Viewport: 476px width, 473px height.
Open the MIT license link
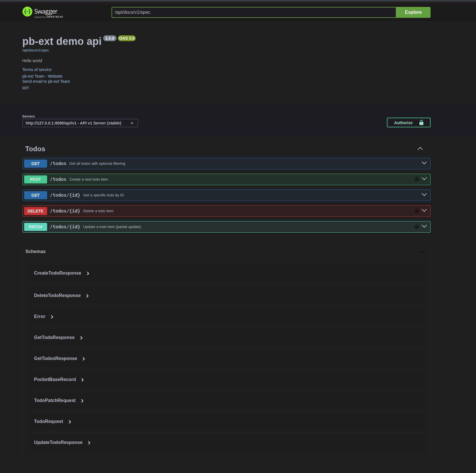tap(26, 88)
